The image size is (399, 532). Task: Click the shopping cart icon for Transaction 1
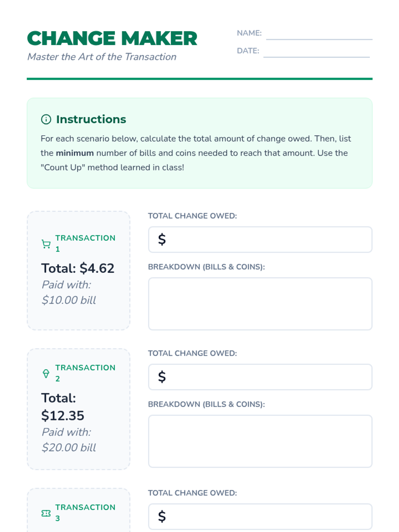[x=46, y=244]
